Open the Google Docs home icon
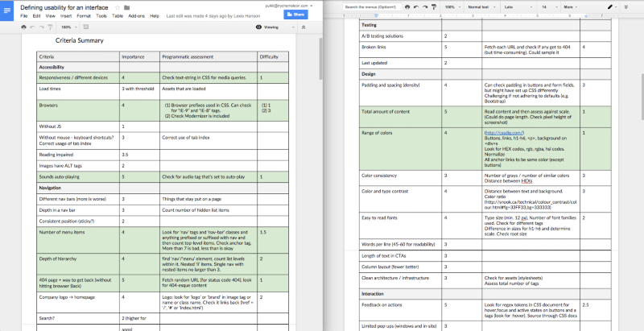Image resolution: width=644 pixels, height=331 pixels. click(x=7, y=10)
